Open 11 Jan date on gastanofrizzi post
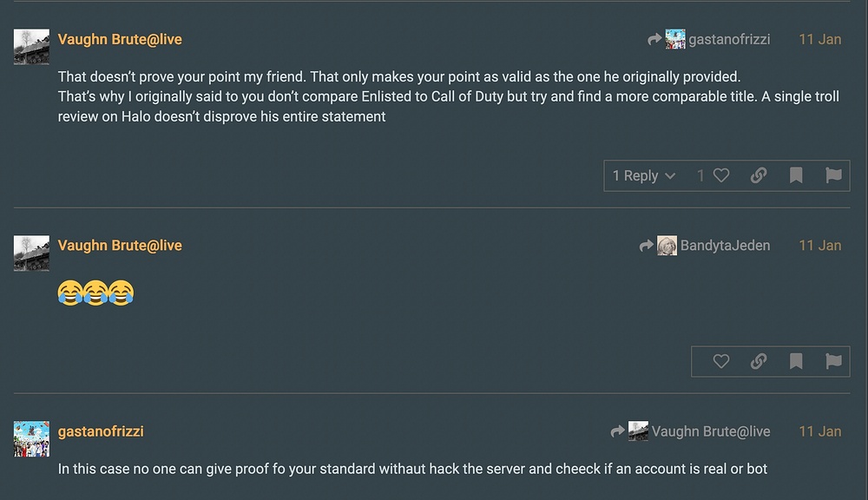The image size is (868, 500). pos(820,431)
